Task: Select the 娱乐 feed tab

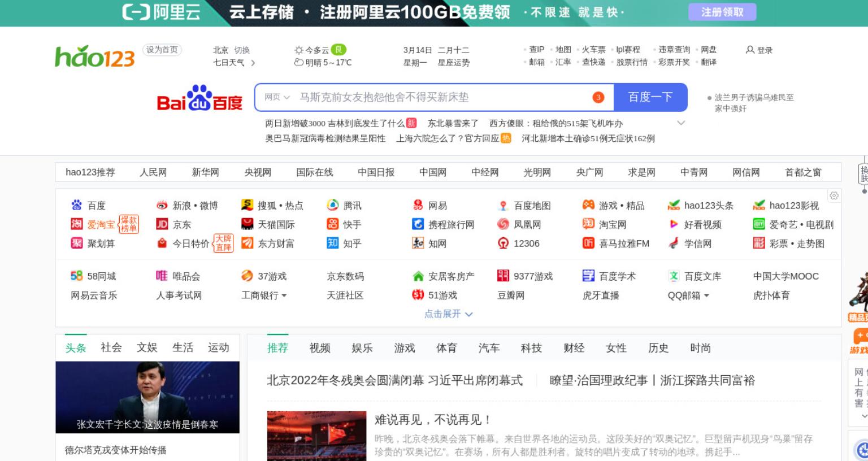Action: (362, 348)
